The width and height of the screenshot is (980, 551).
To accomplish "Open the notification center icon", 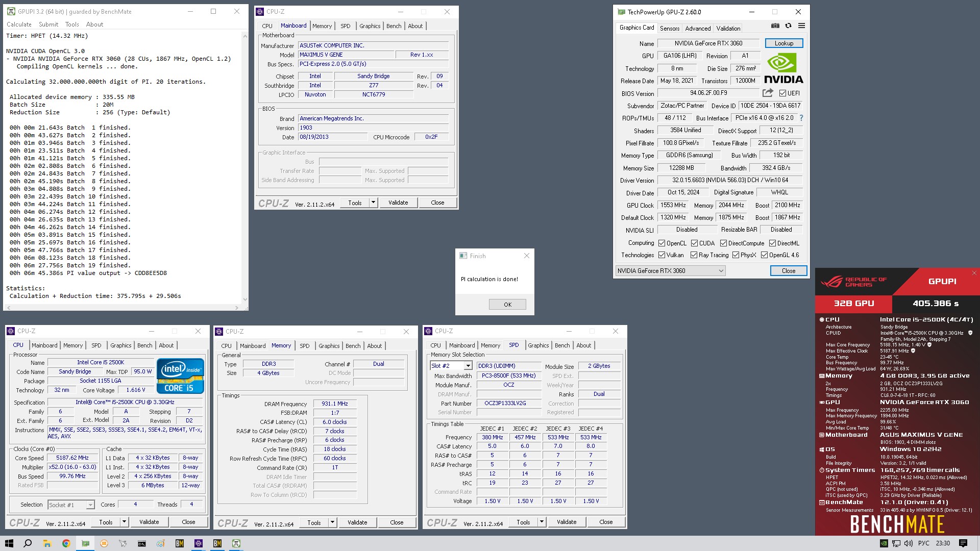I will pos(963,543).
